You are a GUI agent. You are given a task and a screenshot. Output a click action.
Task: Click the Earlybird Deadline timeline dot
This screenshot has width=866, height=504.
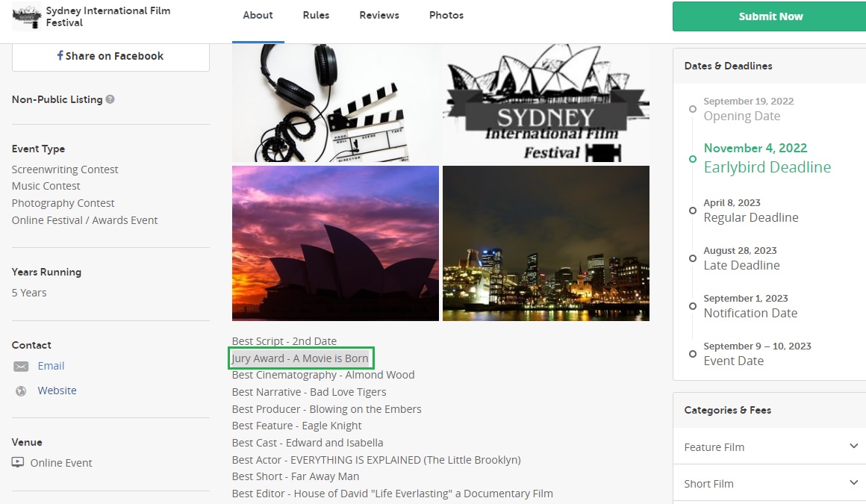(x=693, y=158)
